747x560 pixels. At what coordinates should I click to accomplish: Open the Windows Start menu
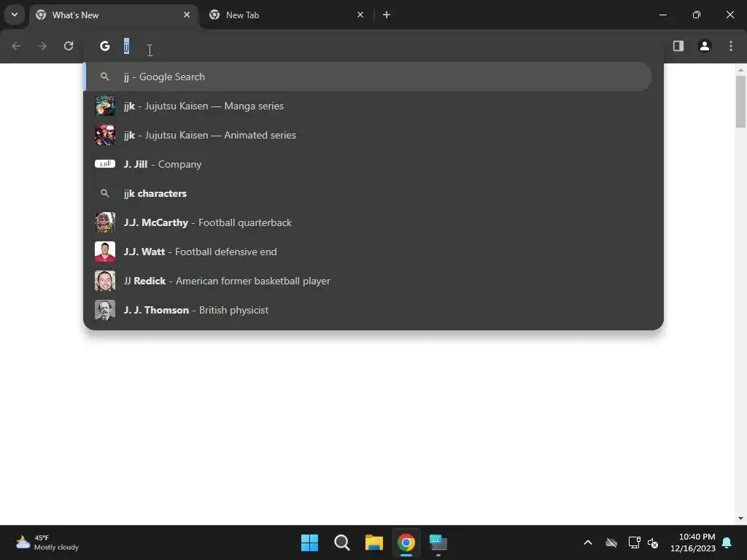coord(309,542)
